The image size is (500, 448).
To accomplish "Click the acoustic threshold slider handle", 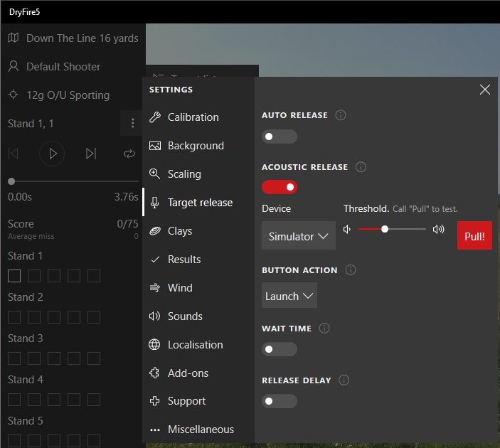I will tap(385, 229).
